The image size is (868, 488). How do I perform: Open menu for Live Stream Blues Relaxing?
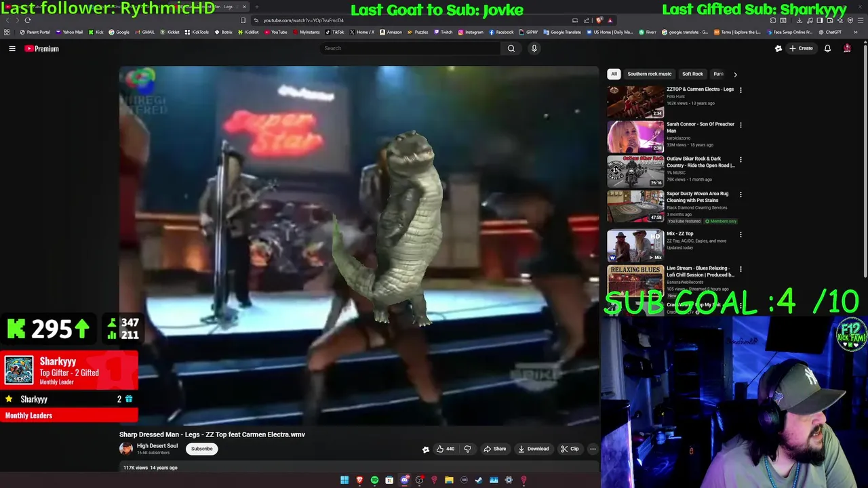[x=741, y=269]
